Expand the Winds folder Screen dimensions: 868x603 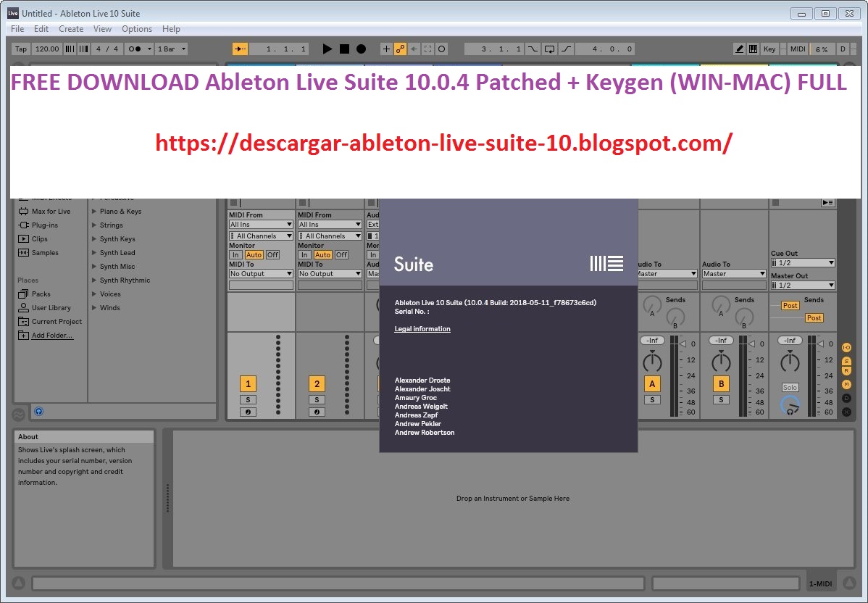click(x=94, y=307)
